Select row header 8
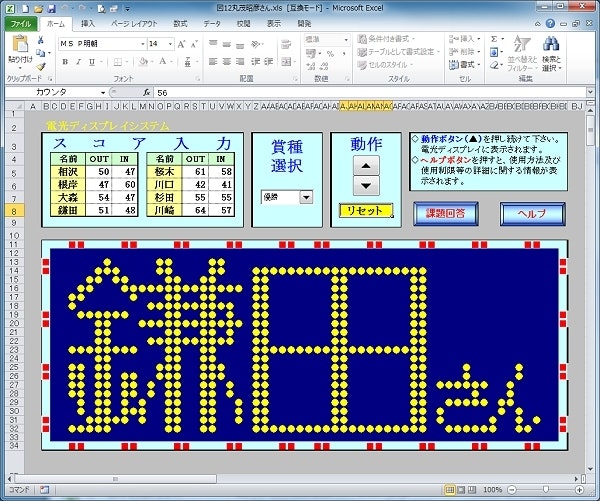 tap(14, 211)
